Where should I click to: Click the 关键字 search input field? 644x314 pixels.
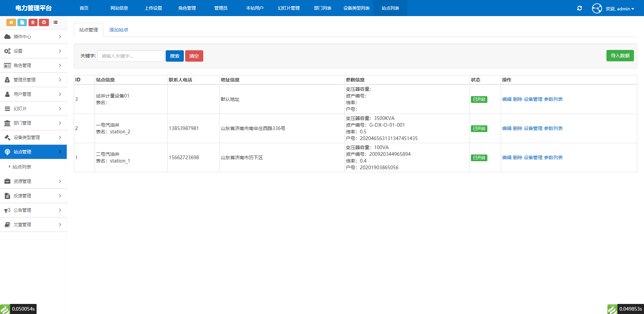131,56
